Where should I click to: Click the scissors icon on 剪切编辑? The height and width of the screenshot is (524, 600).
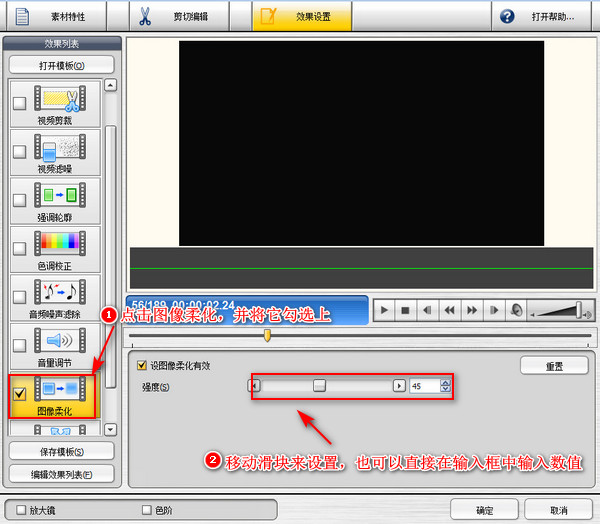click(145, 16)
